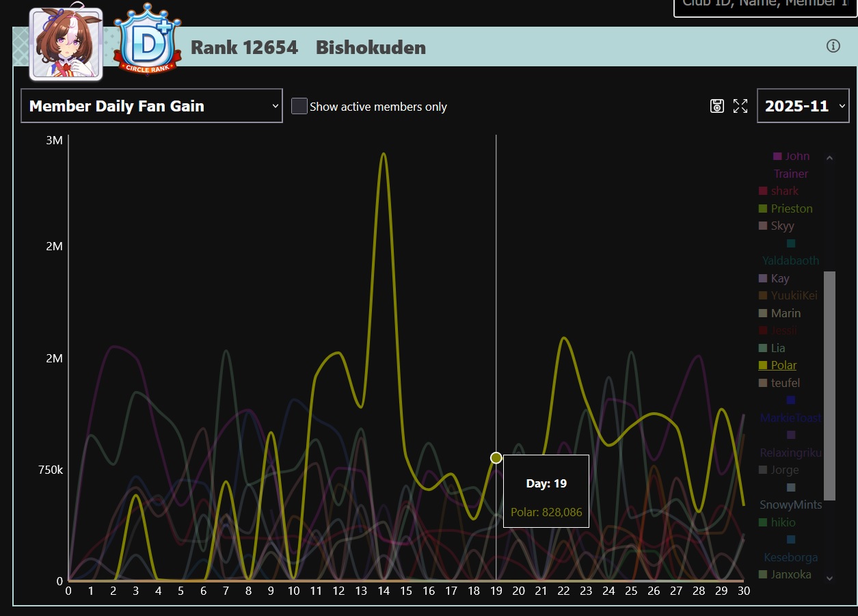
Task: Toggle hikio series in legend
Action: click(x=777, y=522)
